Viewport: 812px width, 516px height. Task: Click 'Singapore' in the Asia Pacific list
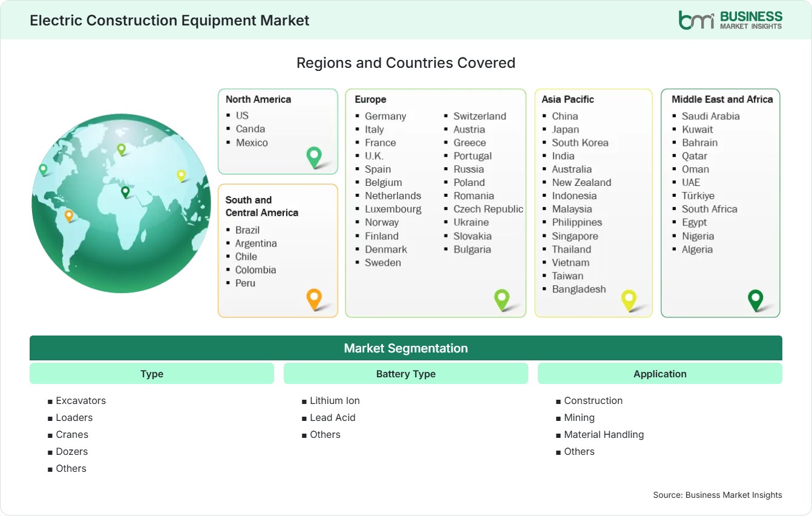(575, 236)
